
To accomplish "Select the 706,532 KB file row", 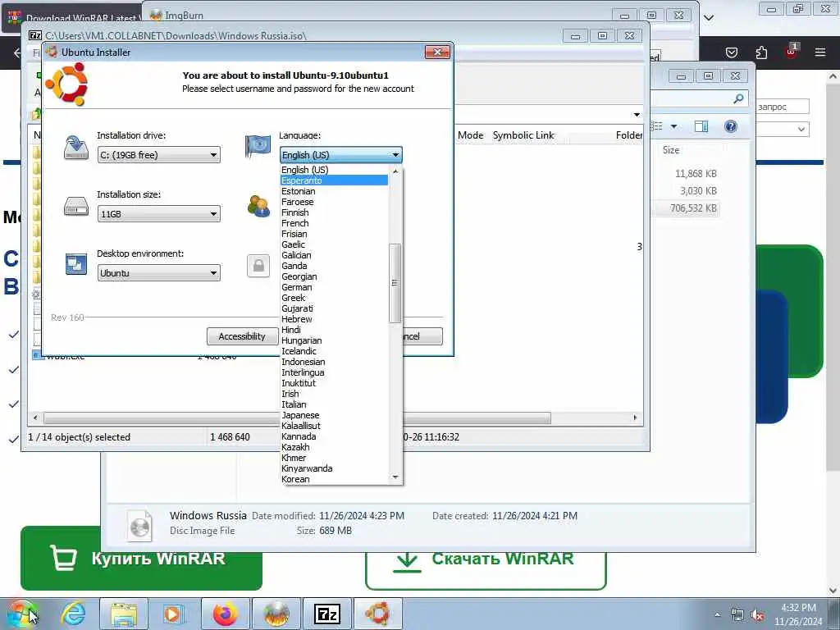I will click(x=686, y=208).
